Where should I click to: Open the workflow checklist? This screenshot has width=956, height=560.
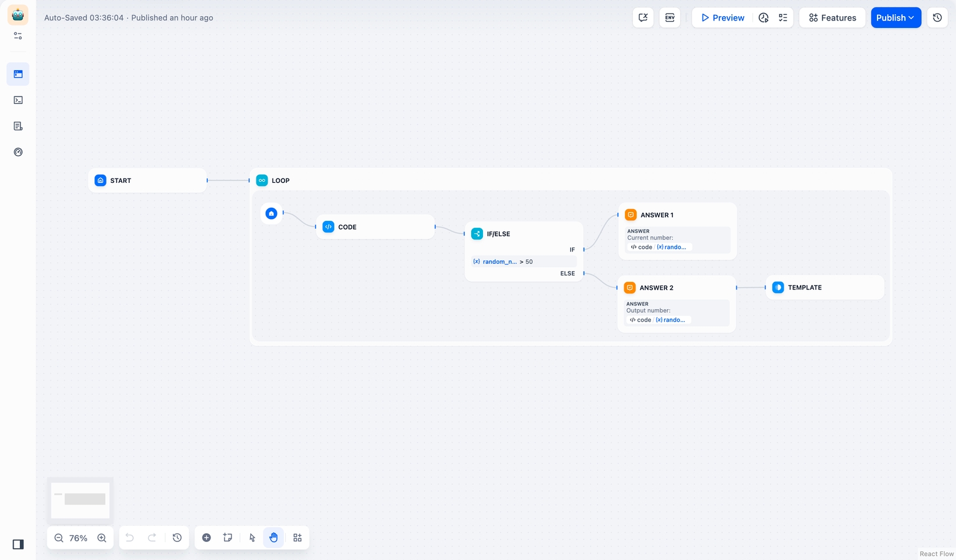pyautogui.click(x=782, y=17)
